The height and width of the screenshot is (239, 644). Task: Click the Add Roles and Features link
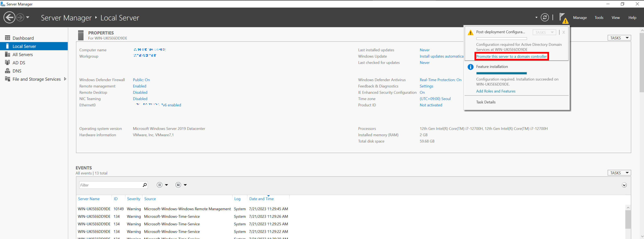[x=495, y=91]
